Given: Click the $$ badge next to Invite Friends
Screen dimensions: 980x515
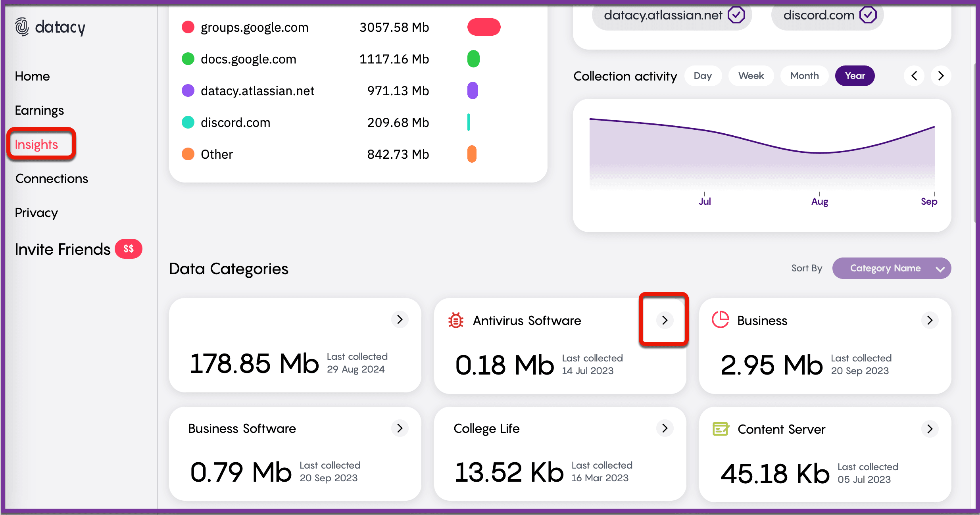Looking at the screenshot, I should pos(129,249).
